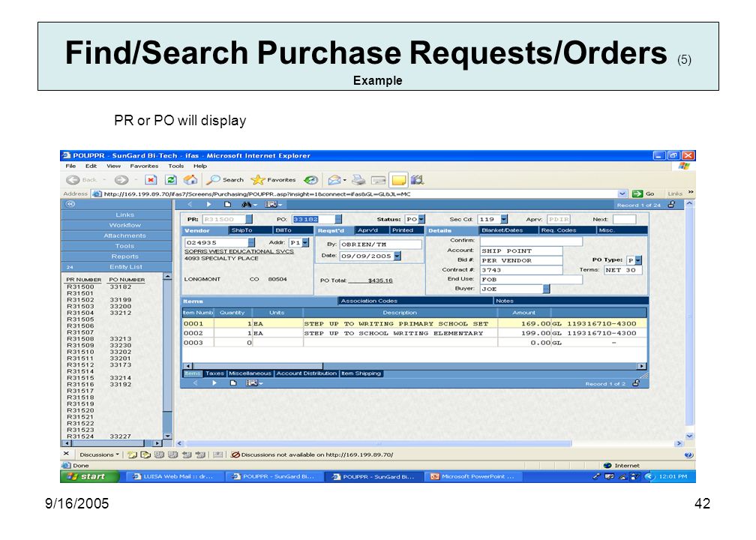The width and height of the screenshot is (756, 540).
Task: Click the Reports sidebar button
Action: pos(124,256)
